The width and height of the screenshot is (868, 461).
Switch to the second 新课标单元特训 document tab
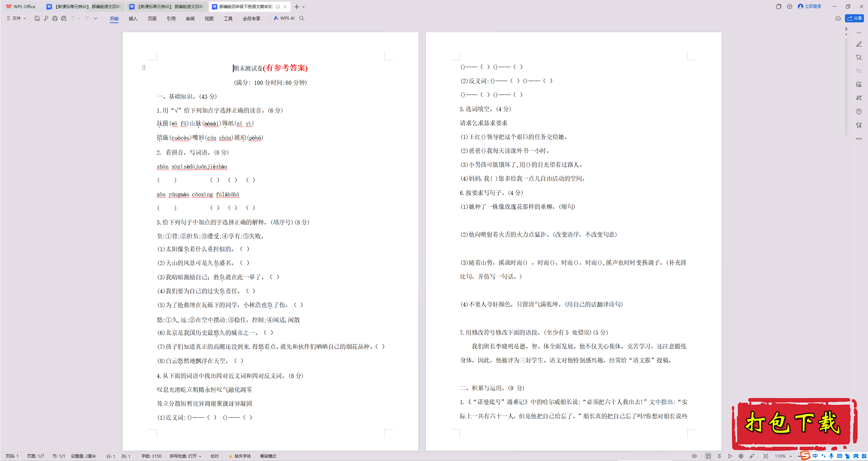167,6
